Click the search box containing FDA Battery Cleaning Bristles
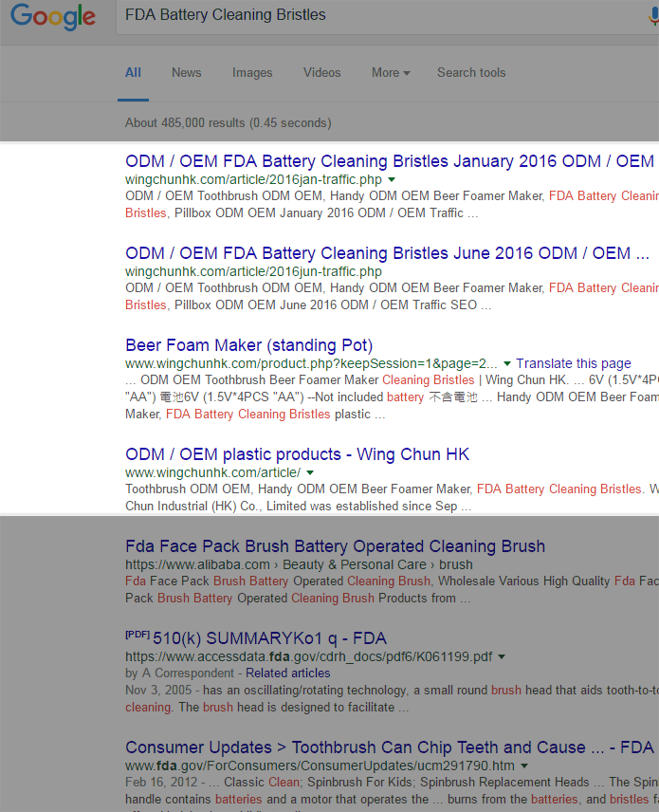The image size is (659, 812). point(387,16)
